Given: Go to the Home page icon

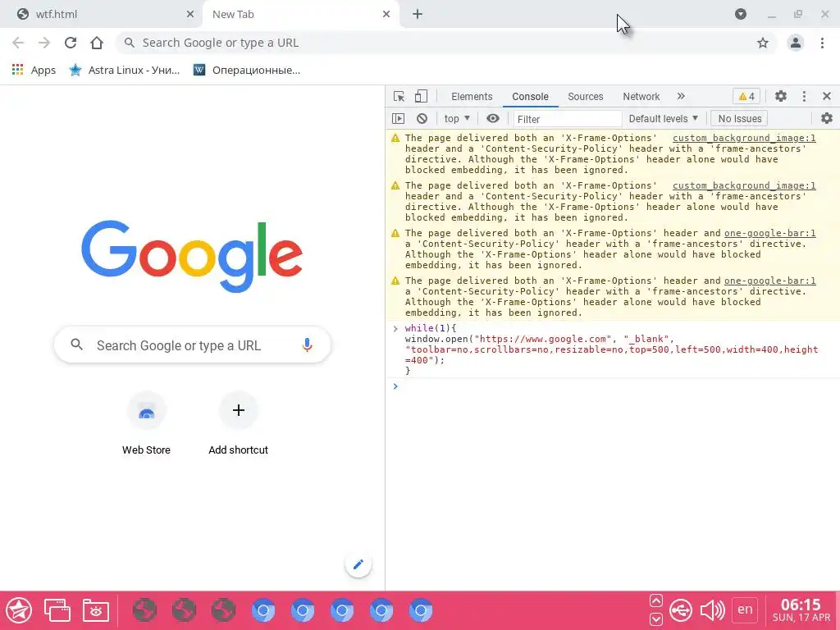Looking at the screenshot, I should 97,43.
